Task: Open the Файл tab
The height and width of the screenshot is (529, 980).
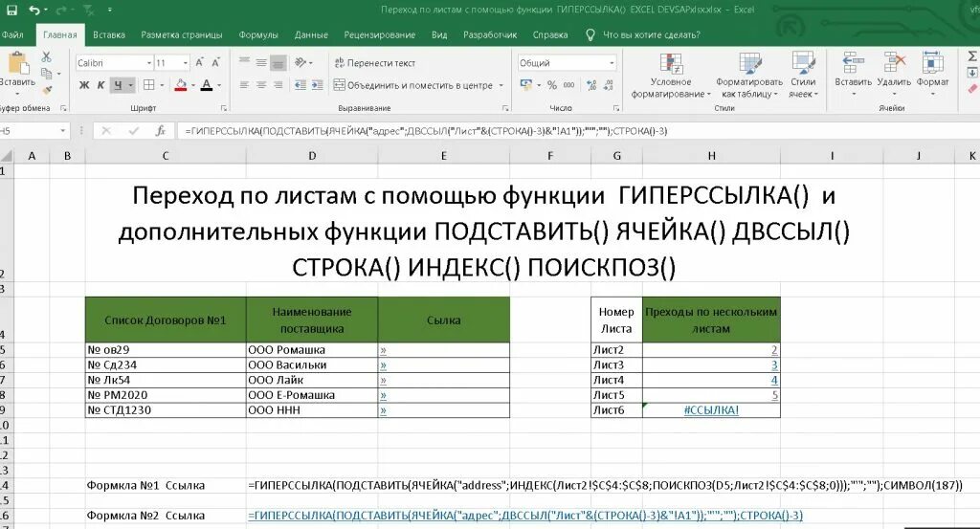Action: (x=12, y=35)
